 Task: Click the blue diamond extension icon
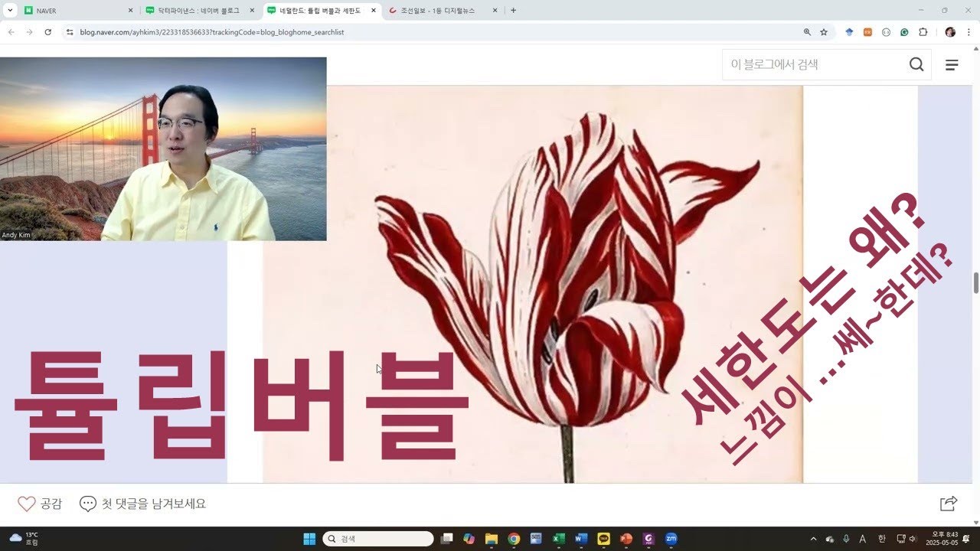849,32
